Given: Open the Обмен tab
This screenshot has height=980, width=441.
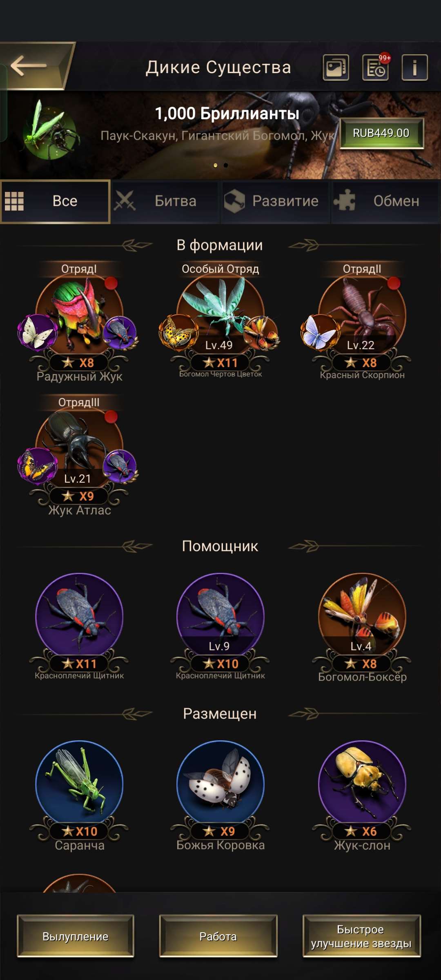Looking at the screenshot, I should coord(386,201).
